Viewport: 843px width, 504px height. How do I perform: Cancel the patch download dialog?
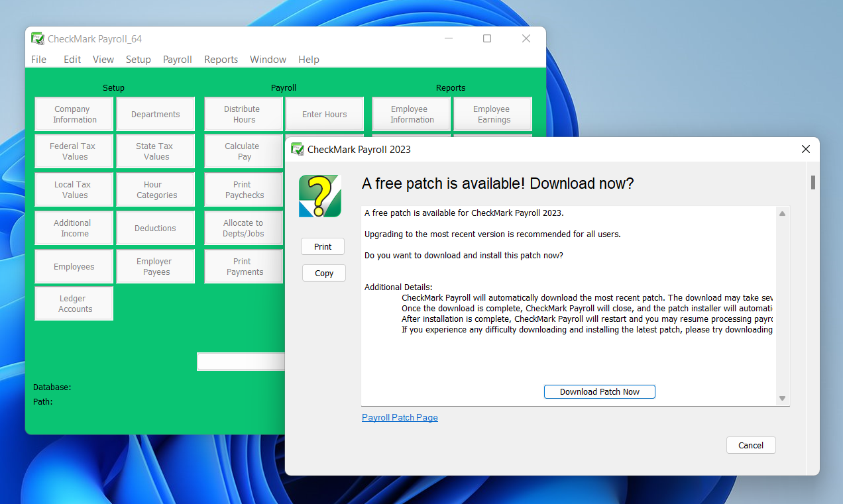751,445
